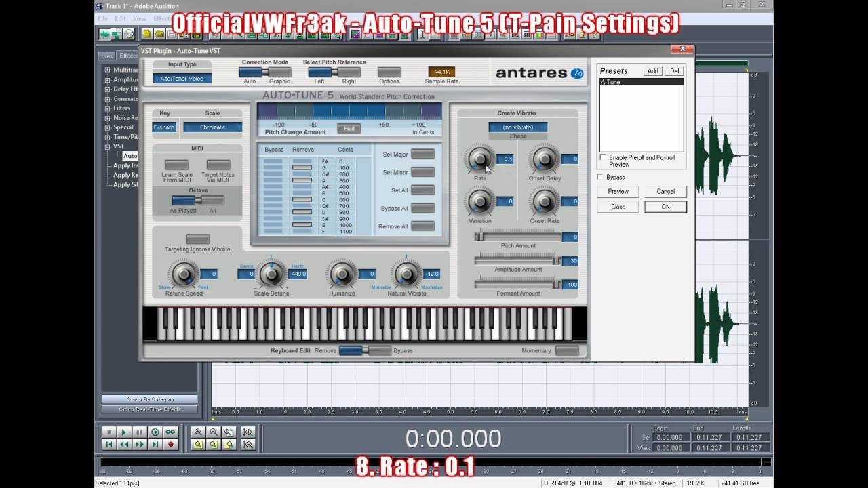868x488 pixels.
Task: Enable loop playback infinity button
Action: click(171, 432)
